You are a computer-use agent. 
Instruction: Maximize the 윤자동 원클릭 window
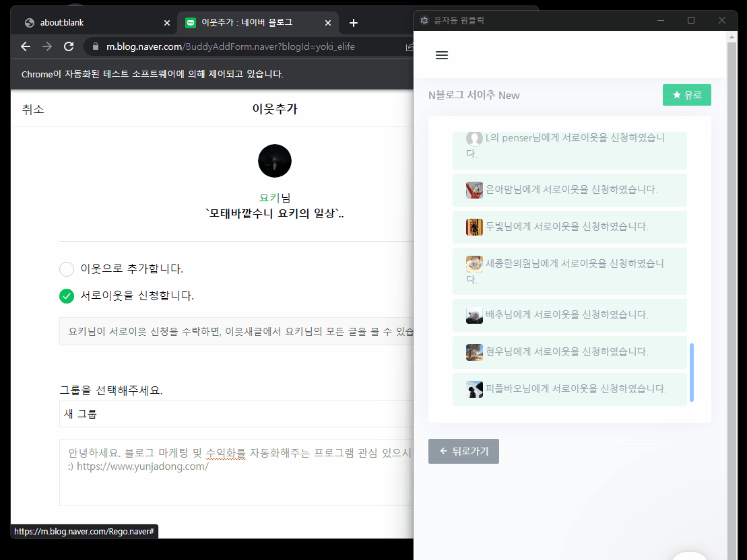pos(691,20)
